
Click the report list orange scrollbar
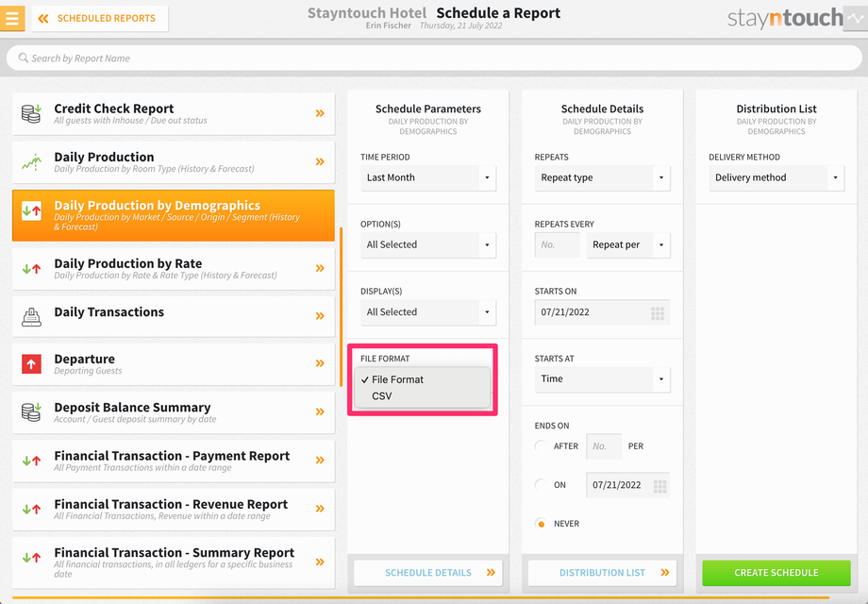click(x=341, y=306)
